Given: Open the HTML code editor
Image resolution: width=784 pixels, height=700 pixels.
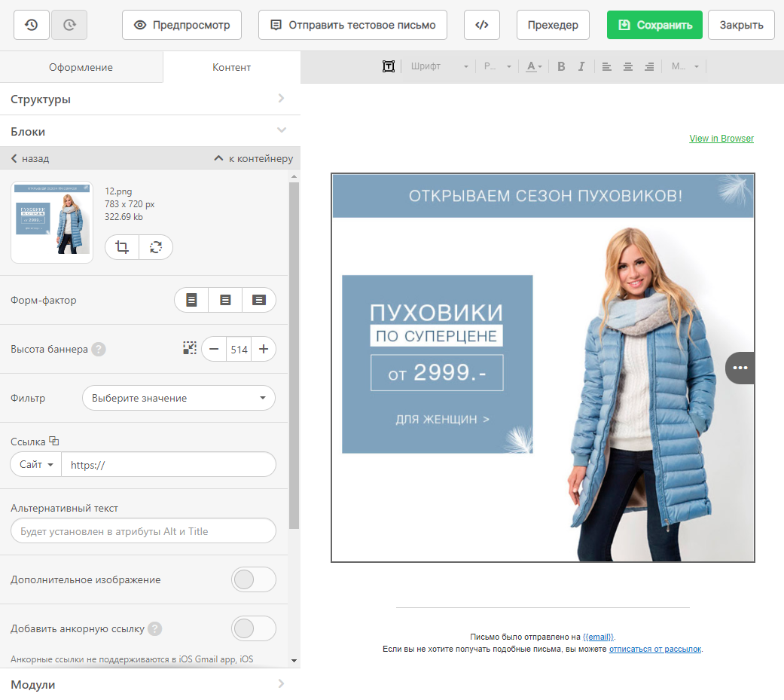Looking at the screenshot, I should (482, 25).
